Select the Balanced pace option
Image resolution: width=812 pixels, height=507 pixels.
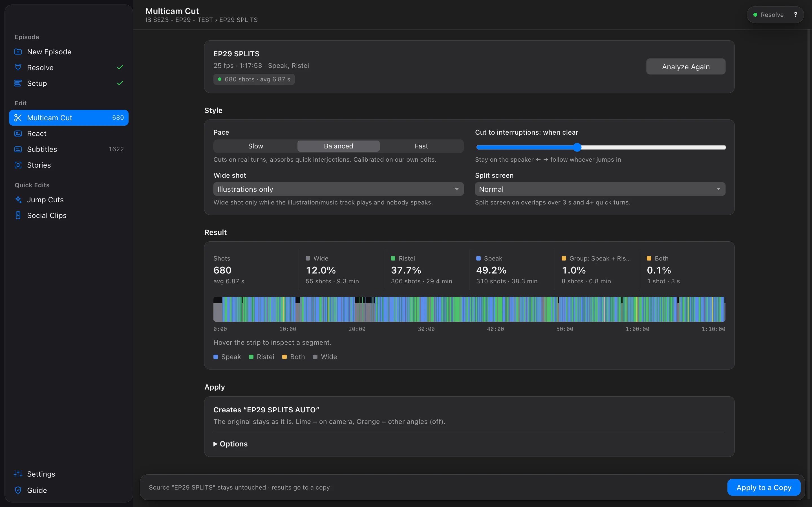pos(338,146)
